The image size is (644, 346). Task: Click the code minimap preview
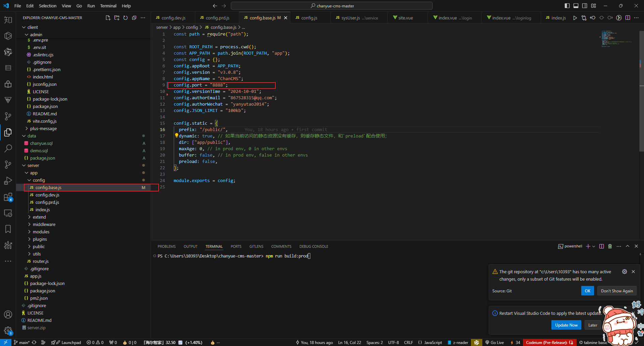[x=616, y=39]
